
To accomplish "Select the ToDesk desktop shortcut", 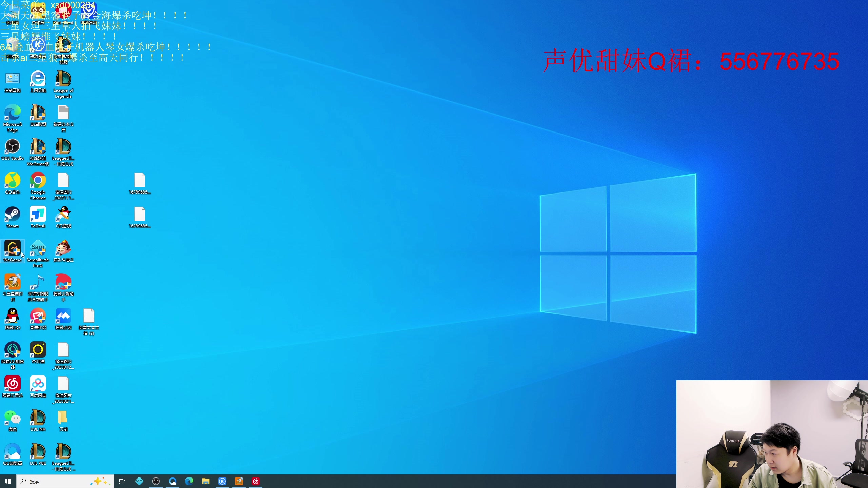I will tap(38, 215).
